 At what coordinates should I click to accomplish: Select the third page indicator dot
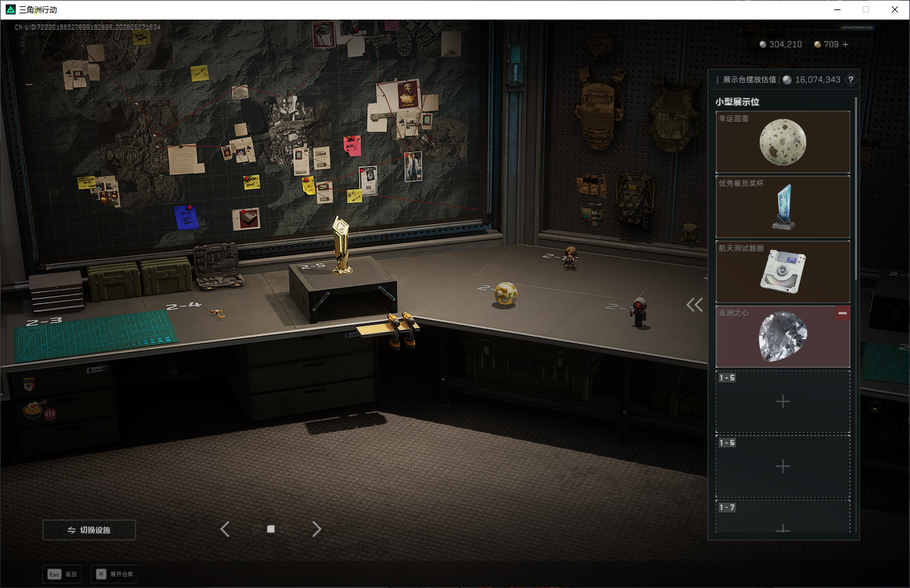[x=285, y=529]
